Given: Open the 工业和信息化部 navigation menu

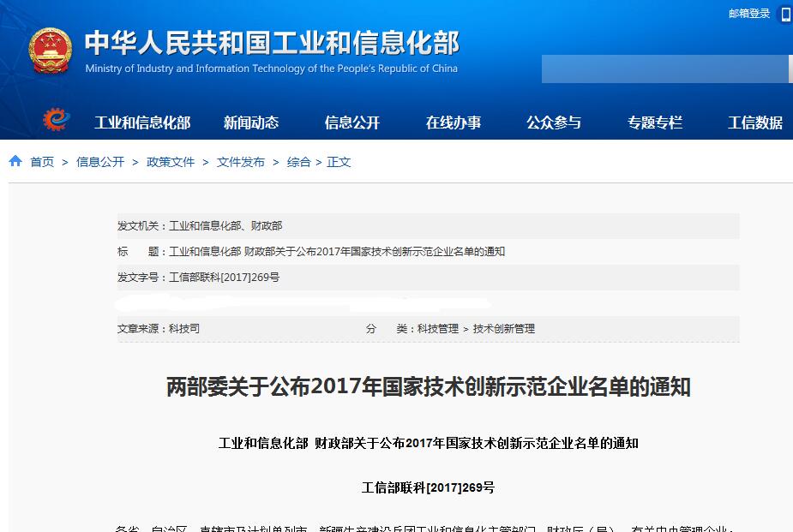Looking at the screenshot, I should coord(142,123).
